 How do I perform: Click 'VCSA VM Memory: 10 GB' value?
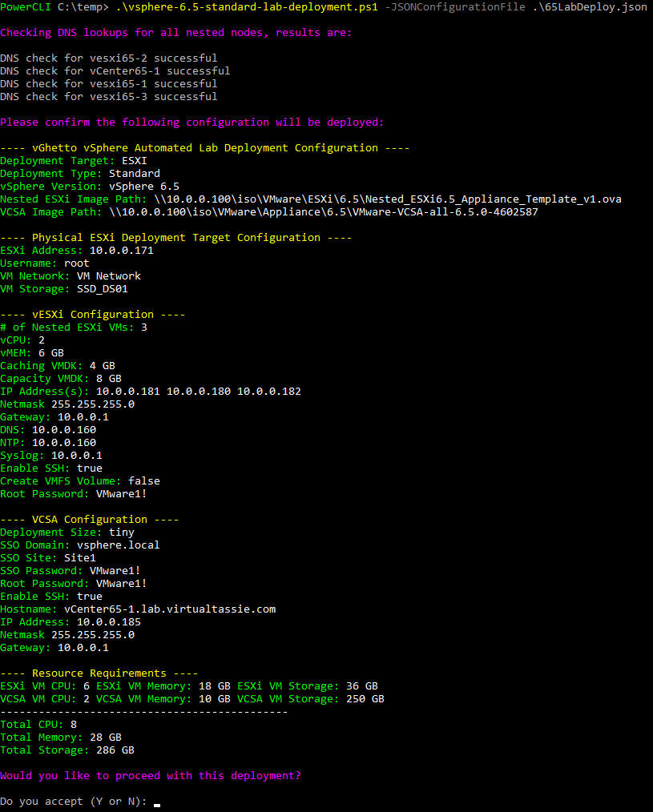tap(163, 699)
